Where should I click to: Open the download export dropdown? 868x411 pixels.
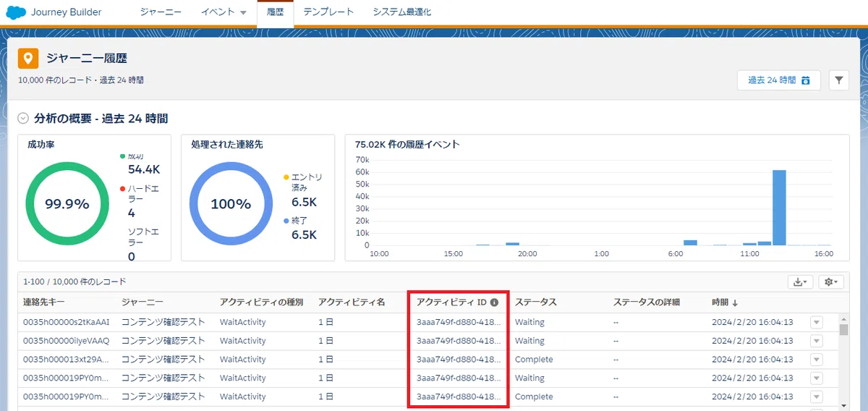(800, 281)
